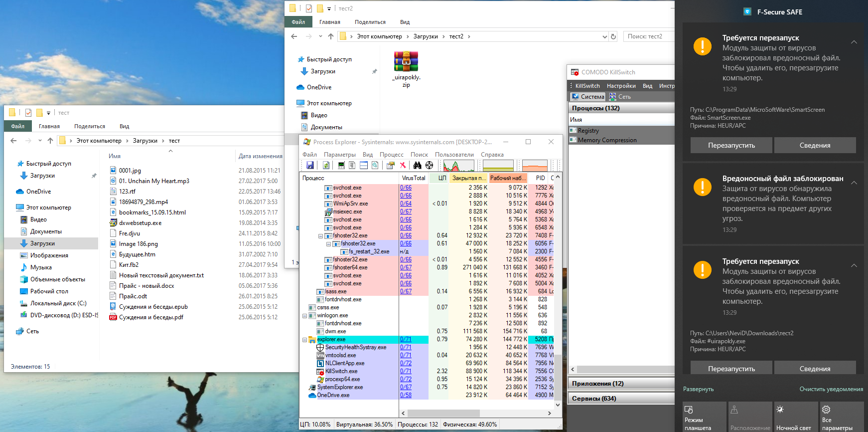
Task: Click the crosshair Find Window's Process icon
Action: (x=429, y=165)
